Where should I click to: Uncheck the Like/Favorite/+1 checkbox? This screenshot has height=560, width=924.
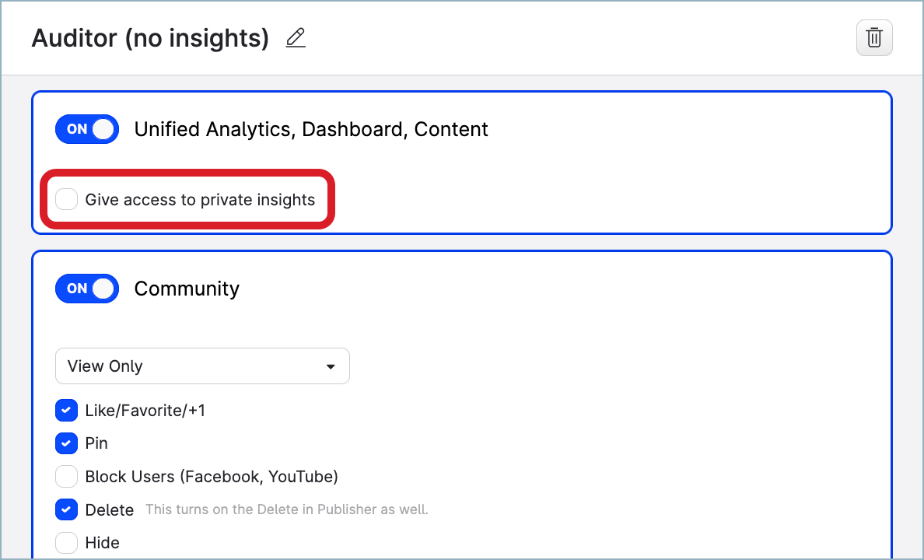point(67,410)
